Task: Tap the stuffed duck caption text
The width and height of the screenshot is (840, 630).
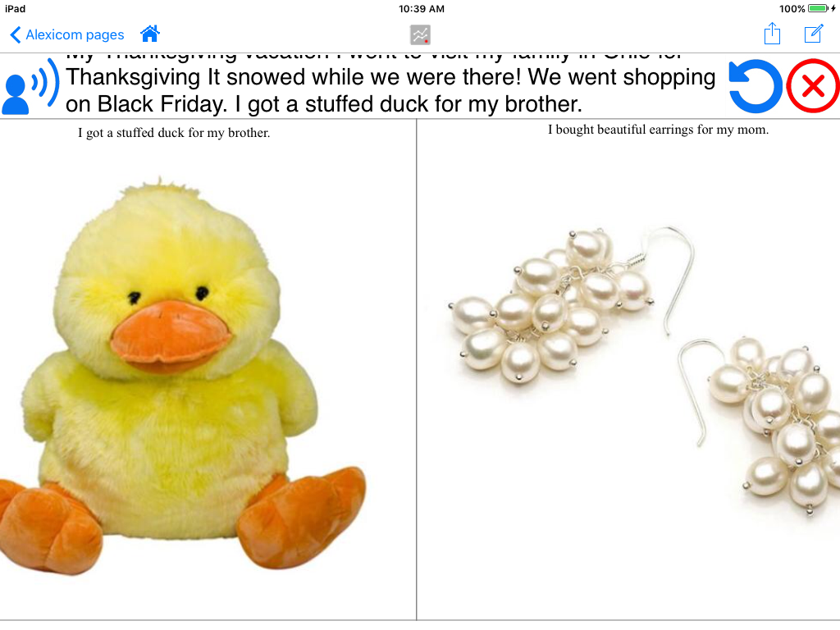Action: pos(174,133)
